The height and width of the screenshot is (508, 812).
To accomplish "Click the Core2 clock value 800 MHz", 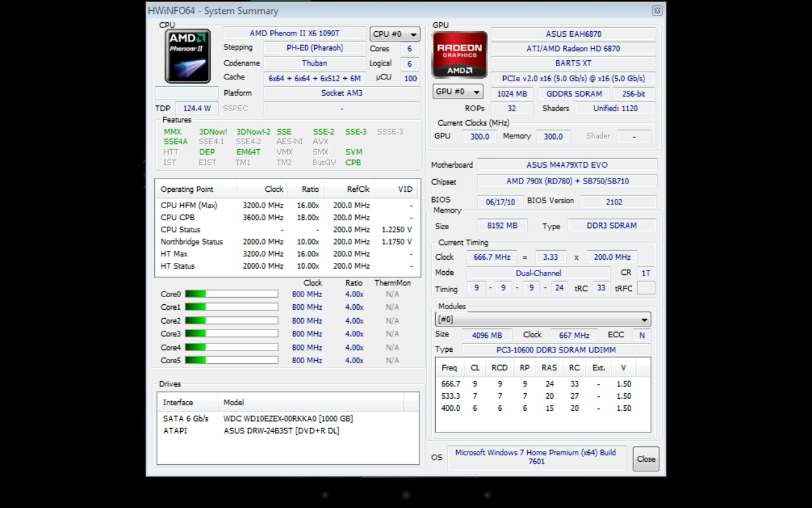I will (x=307, y=321).
